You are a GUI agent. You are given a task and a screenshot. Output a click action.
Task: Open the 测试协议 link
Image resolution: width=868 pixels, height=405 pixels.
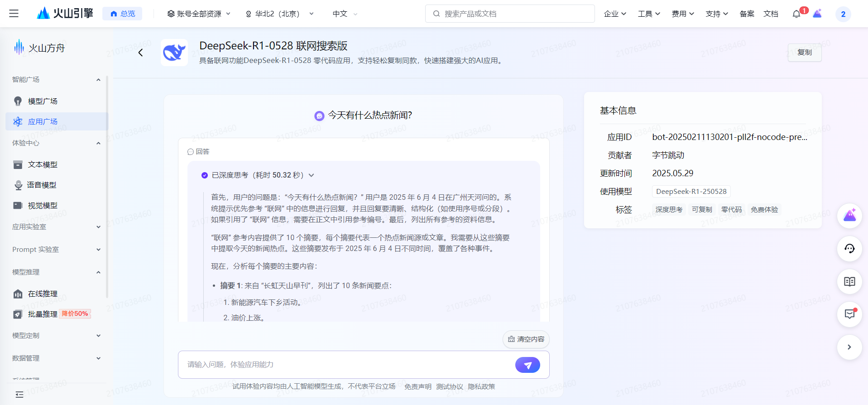click(x=450, y=386)
